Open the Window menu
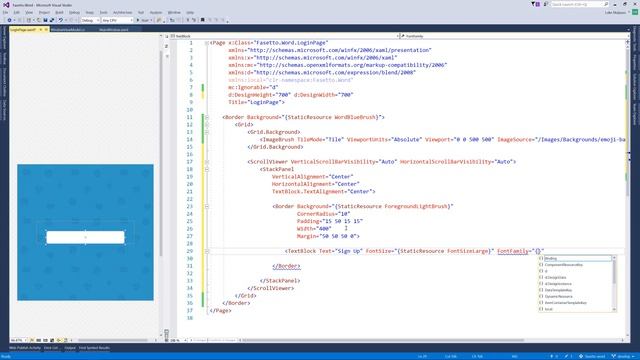 point(174,13)
